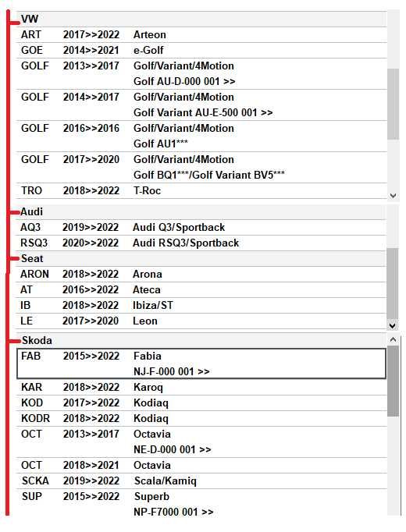Pick the Golf AU1*** 2016 row
This screenshot has width=406, height=532.
click(x=201, y=136)
